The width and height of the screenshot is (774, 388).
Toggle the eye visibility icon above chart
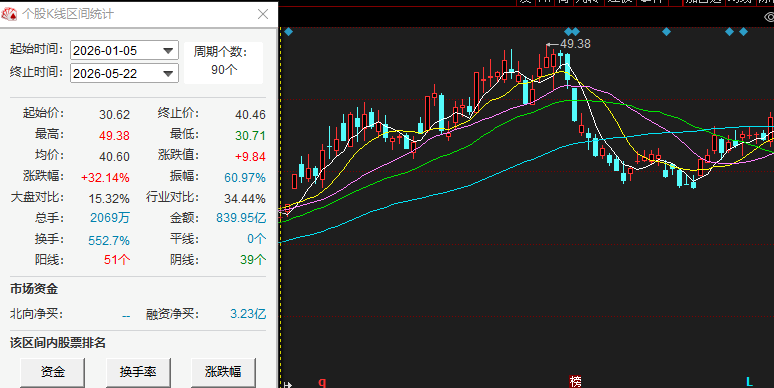769,17
